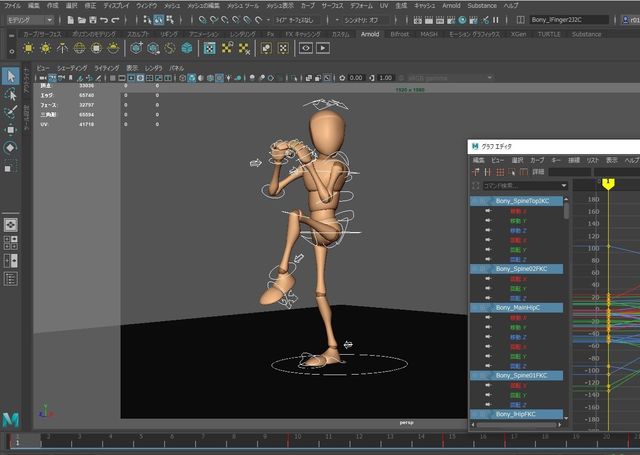Open the Substance menu in main menu bar

coord(482,6)
